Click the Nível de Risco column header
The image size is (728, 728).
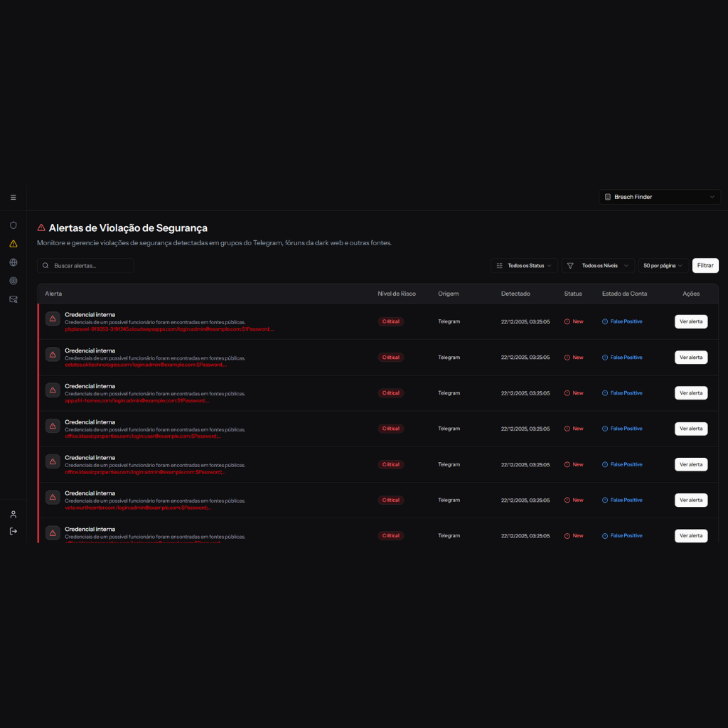[x=396, y=294]
